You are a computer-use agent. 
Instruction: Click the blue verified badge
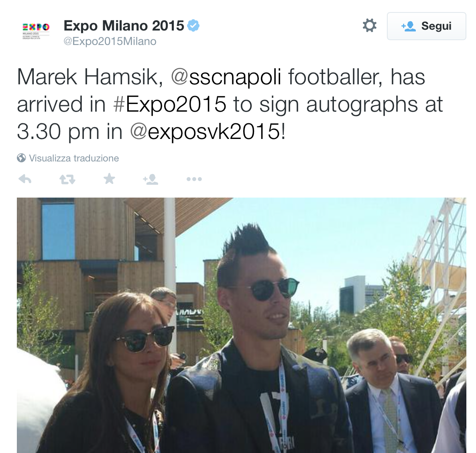[193, 26]
